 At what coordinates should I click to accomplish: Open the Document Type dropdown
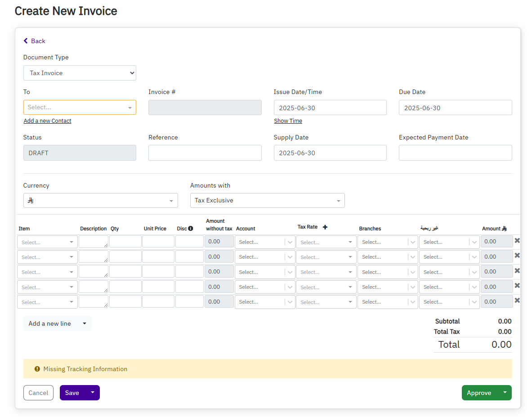(x=80, y=73)
